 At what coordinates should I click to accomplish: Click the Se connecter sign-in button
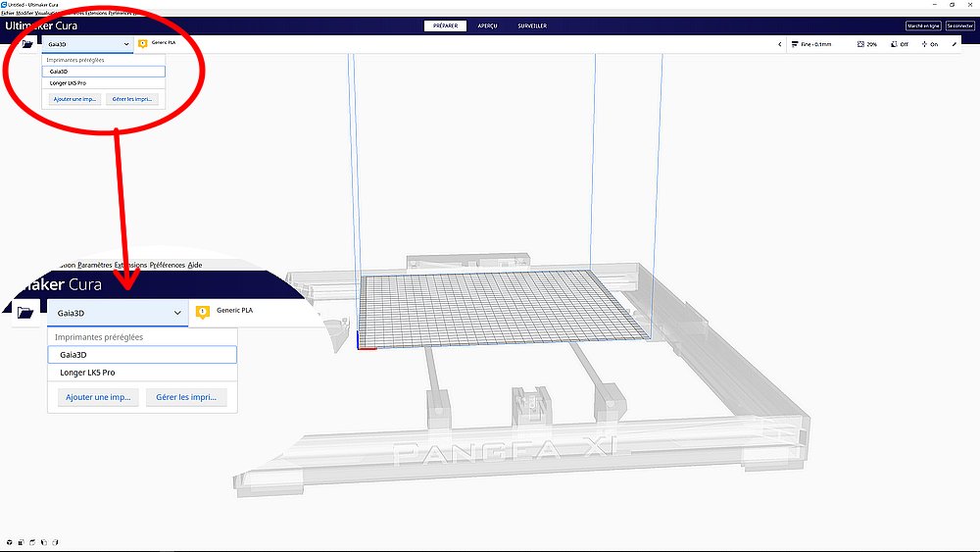(x=959, y=25)
